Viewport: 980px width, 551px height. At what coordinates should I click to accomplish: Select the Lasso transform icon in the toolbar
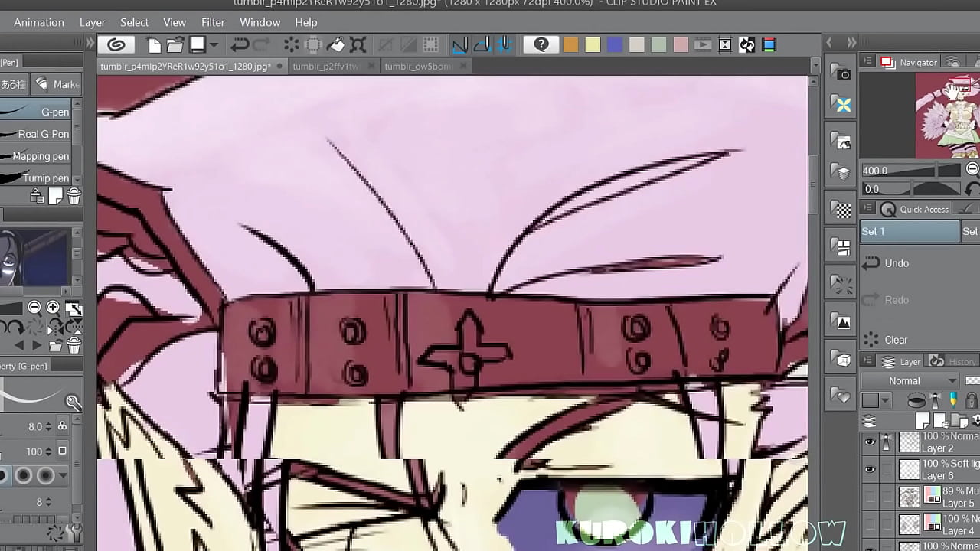click(x=357, y=44)
